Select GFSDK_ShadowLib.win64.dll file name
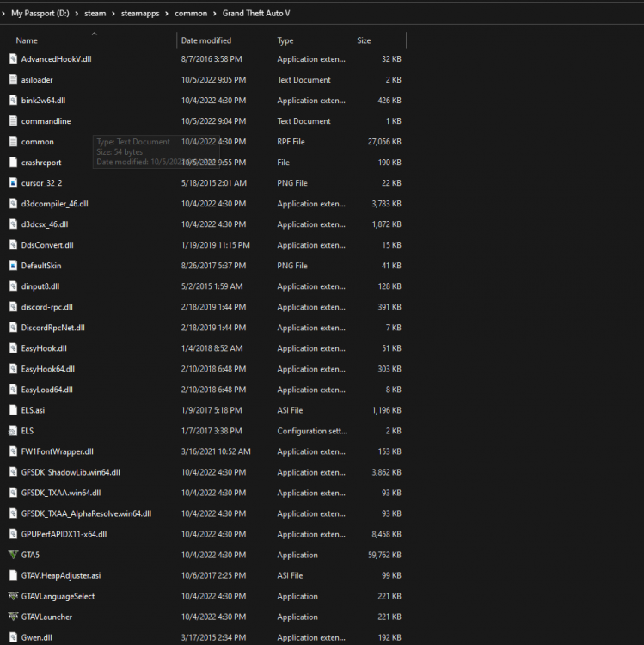This screenshot has width=644, height=645. tap(71, 472)
